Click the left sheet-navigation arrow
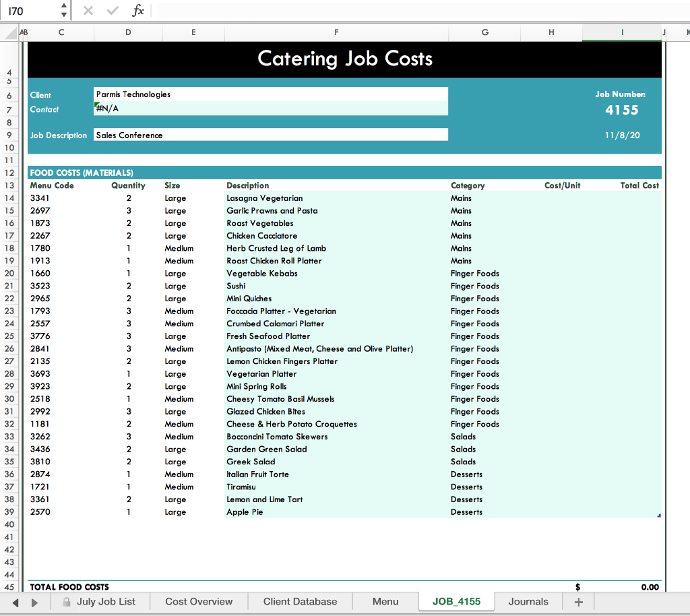The height and width of the screenshot is (616, 690). [15, 602]
